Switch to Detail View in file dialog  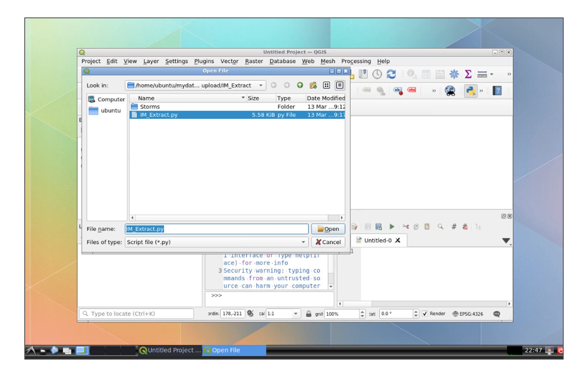[340, 85]
